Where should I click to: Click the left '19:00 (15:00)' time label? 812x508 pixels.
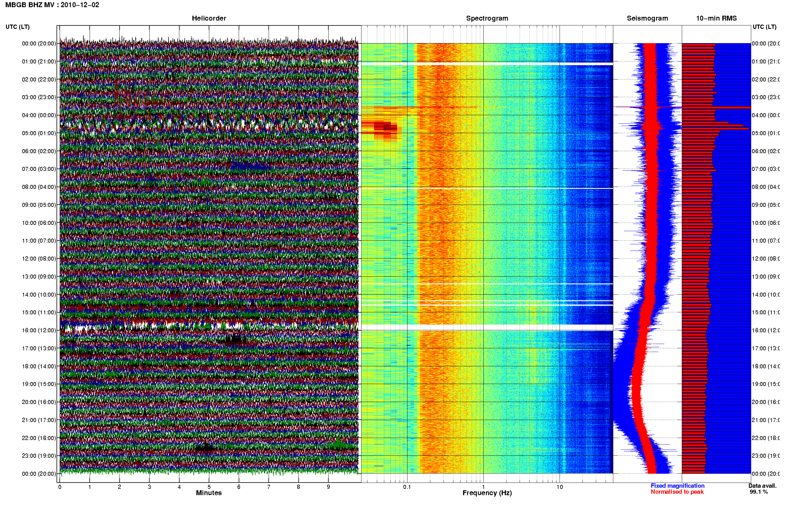pos(39,384)
